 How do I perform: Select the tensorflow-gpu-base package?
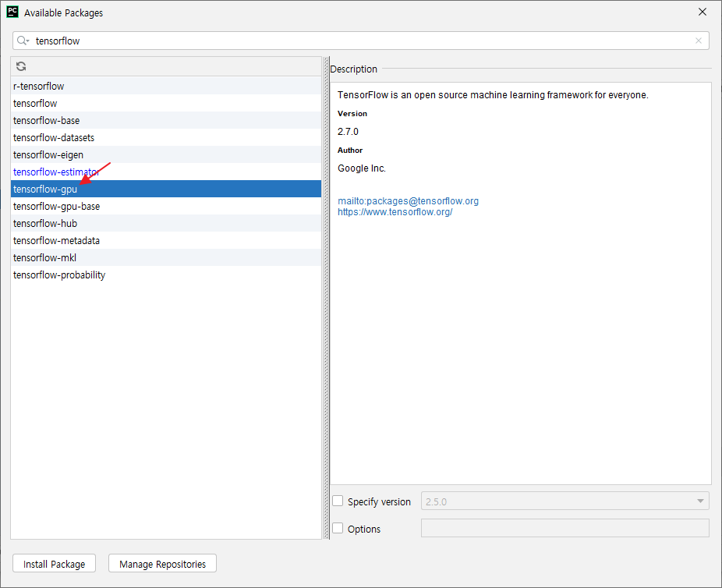click(x=166, y=206)
